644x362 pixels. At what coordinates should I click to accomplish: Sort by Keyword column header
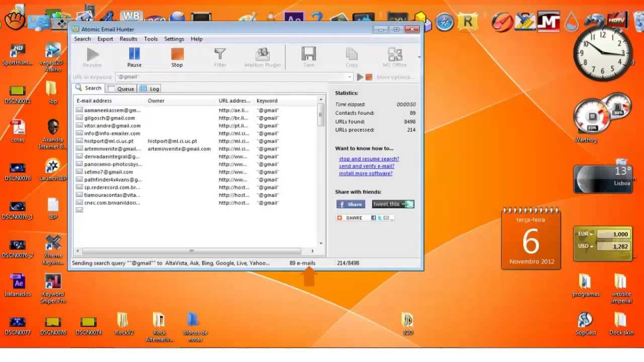tap(286, 101)
